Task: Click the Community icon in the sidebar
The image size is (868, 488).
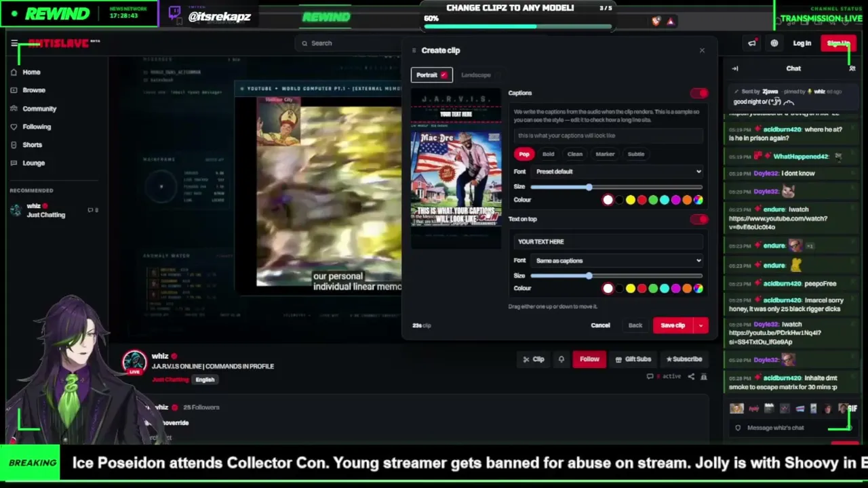Action: (x=14, y=108)
